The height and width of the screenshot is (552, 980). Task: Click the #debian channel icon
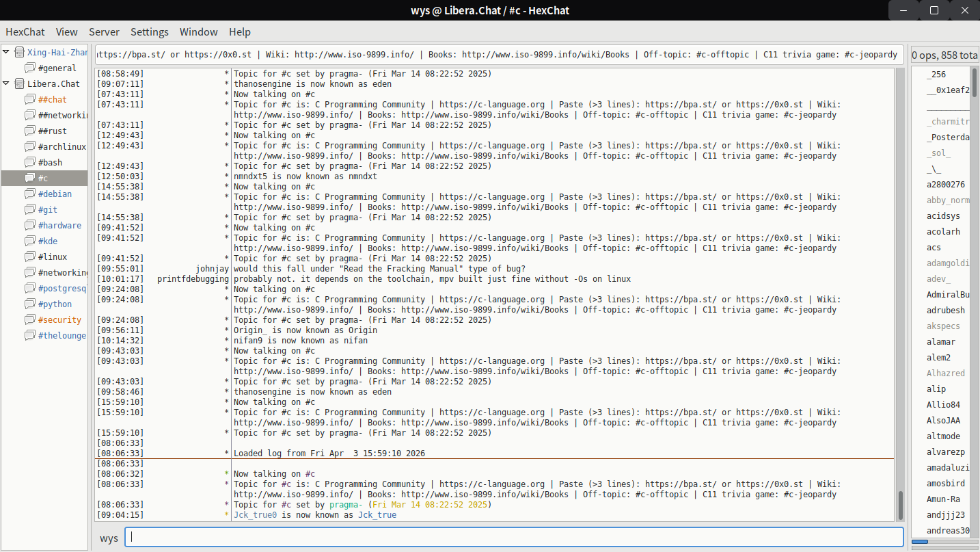[30, 194]
